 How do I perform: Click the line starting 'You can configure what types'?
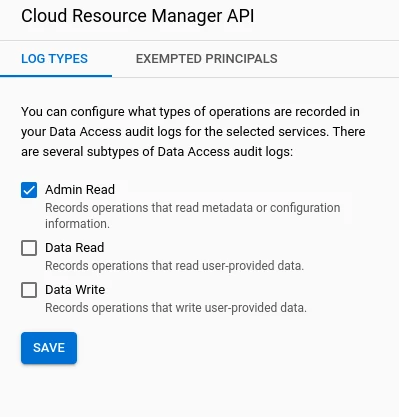click(190, 112)
